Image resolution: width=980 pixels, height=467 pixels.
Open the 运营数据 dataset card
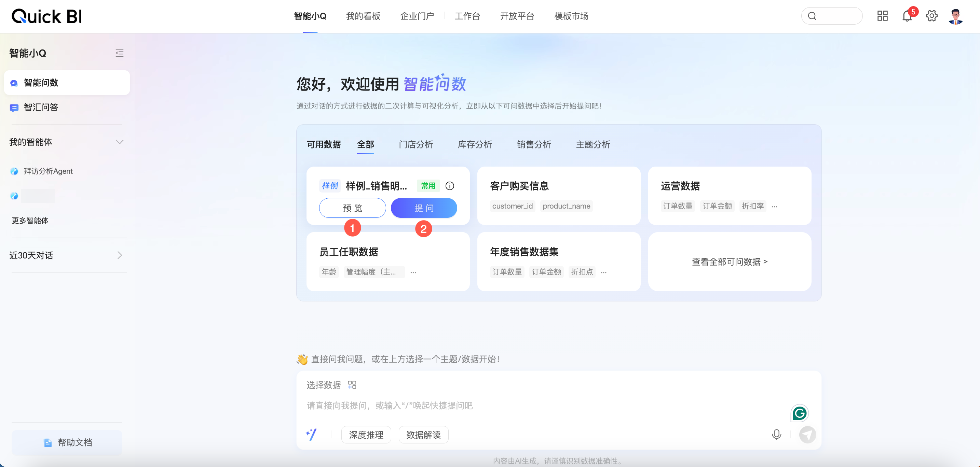point(730,196)
